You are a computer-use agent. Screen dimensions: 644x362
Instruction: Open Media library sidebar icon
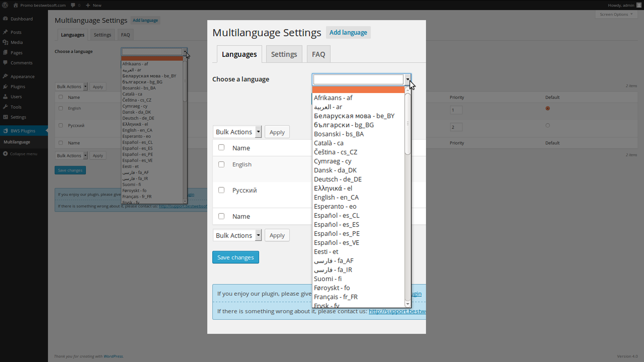[x=5, y=42]
